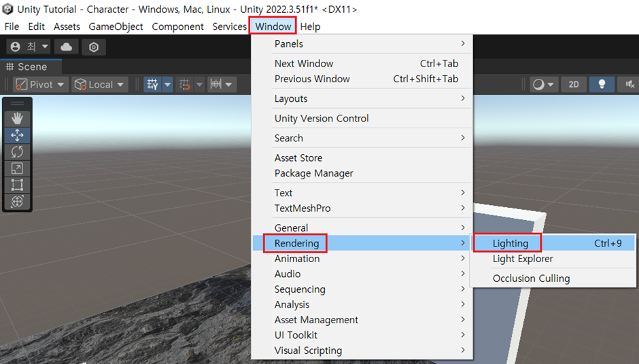Expand the General submenu

[362, 228]
